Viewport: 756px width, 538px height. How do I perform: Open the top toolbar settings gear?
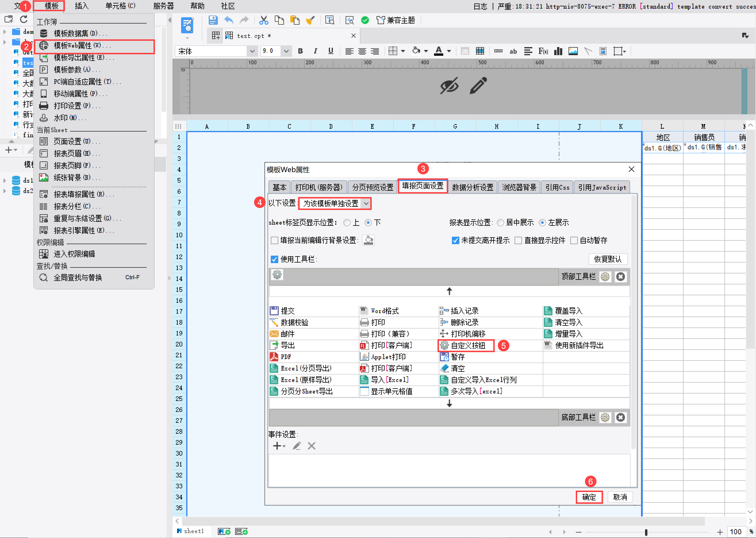click(x=605, y=277)
